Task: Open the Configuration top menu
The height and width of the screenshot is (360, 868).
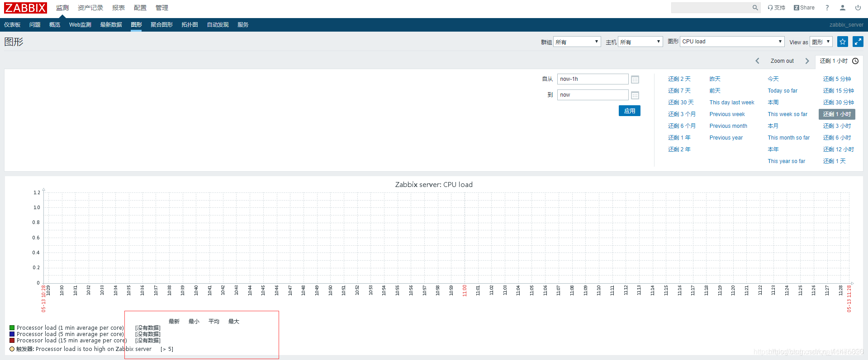Action: point(140,8)
